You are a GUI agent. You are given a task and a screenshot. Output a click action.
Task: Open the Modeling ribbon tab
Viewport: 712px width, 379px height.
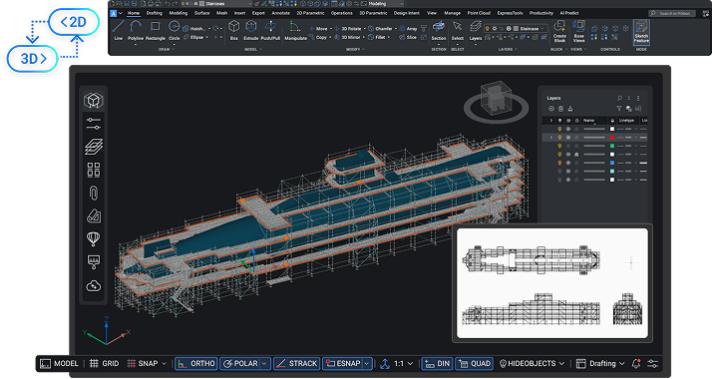[178, 13]
